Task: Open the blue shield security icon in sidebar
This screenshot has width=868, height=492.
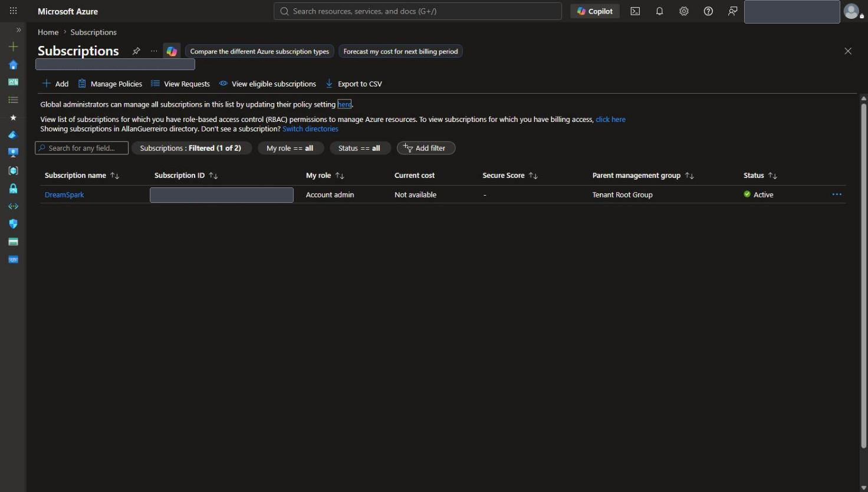Action: (x=13, y=224)
